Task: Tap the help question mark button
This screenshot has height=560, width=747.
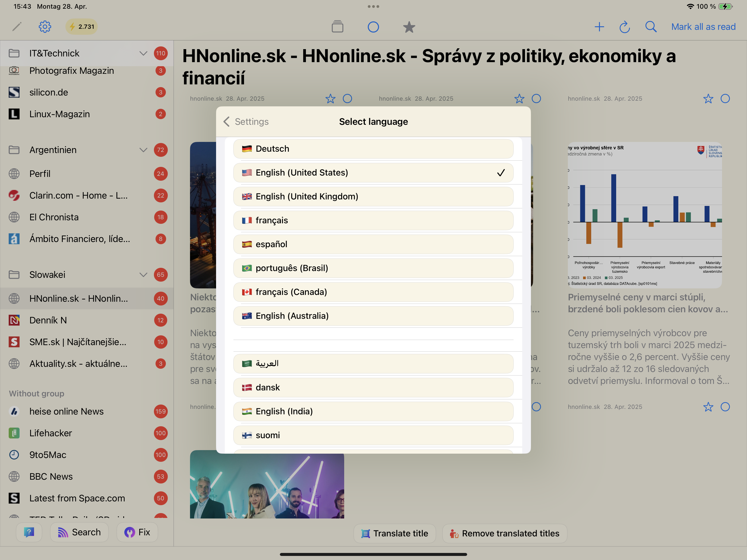Action: [x=29, y=532]
